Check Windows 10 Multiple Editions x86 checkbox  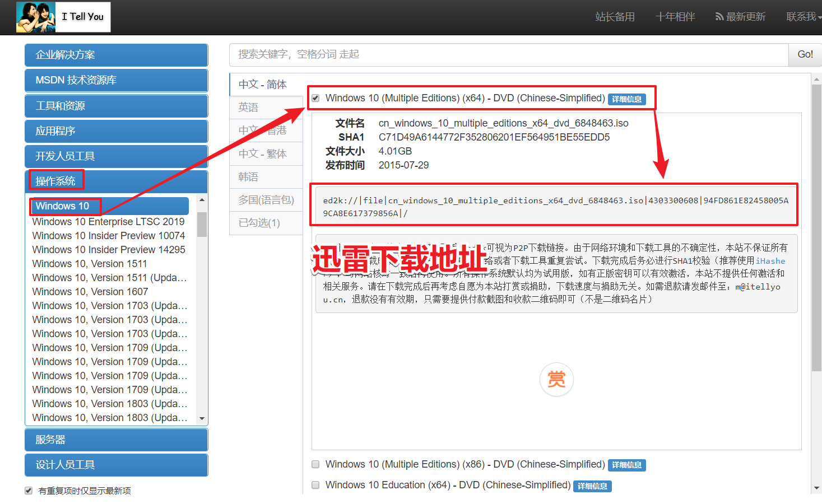tap(315, 464)
